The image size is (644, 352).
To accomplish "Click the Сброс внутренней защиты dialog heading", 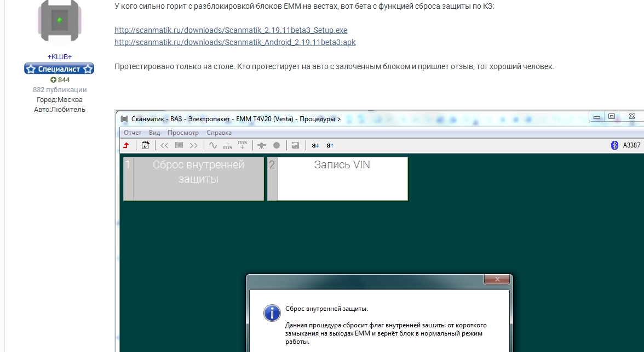I will tap(326, 309).
